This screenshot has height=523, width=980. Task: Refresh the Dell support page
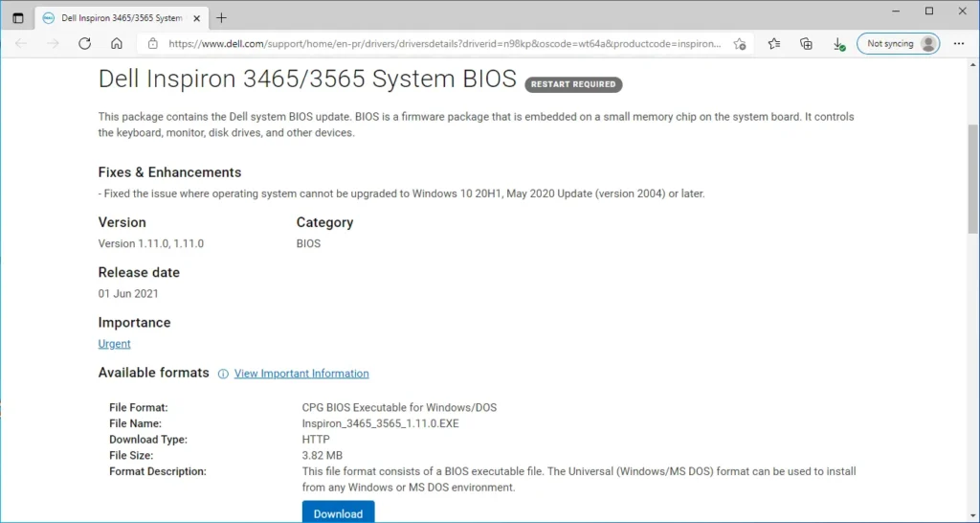[84, 43]
